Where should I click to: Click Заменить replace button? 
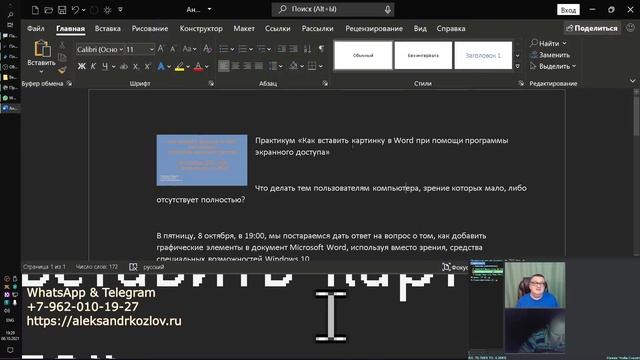(549, 55)
